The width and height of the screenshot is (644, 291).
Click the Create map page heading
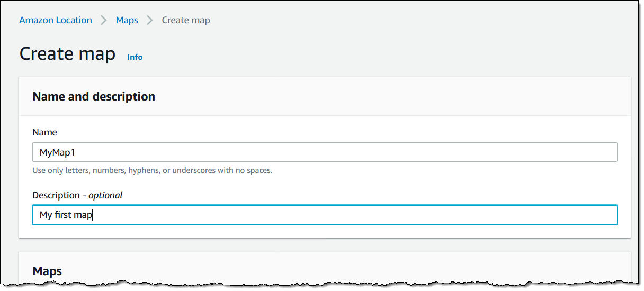coord(67,54)
